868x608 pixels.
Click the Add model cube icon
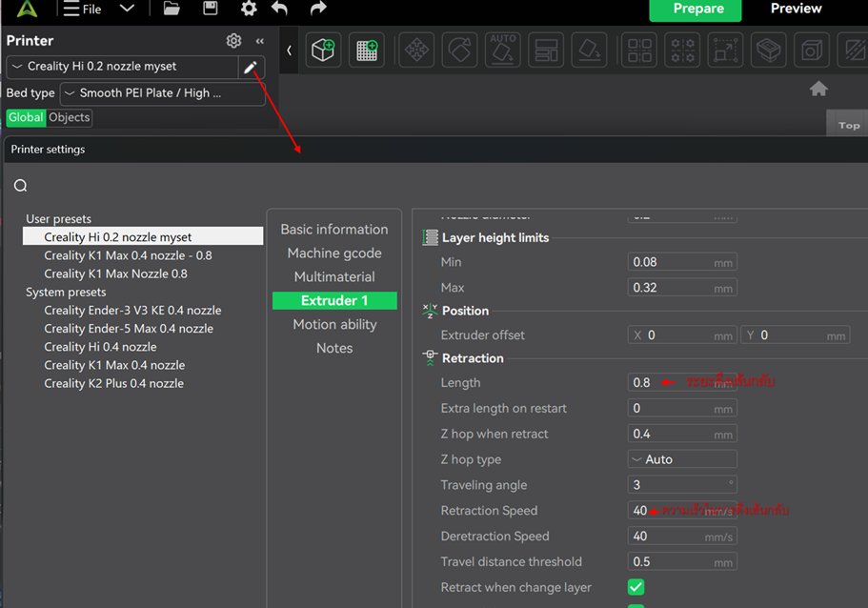click(324, 51)
